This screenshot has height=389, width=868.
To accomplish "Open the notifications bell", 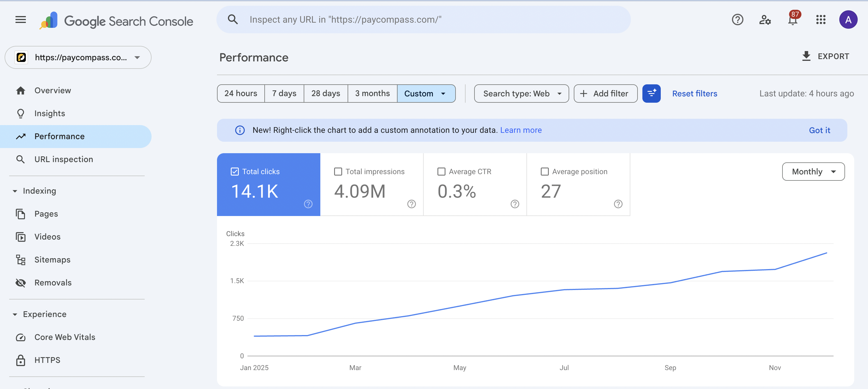I will point(793,20).
